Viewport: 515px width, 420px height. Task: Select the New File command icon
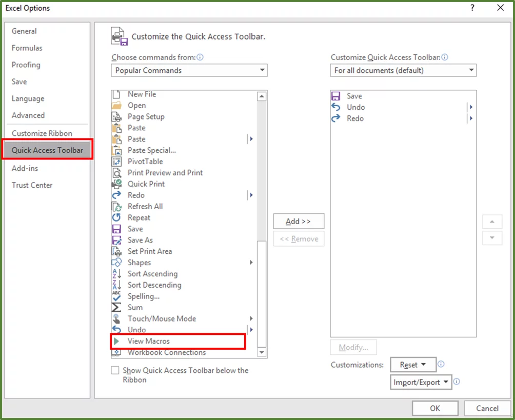tap(117, 94)
